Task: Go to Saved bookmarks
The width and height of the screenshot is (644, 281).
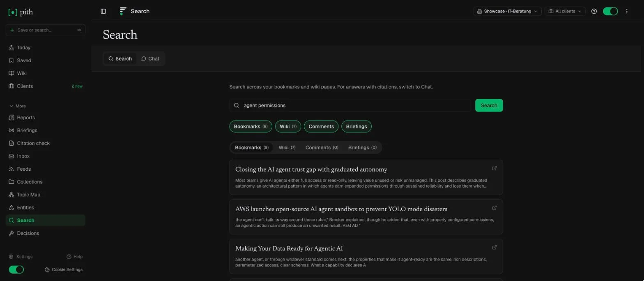Action: [46, 60]
